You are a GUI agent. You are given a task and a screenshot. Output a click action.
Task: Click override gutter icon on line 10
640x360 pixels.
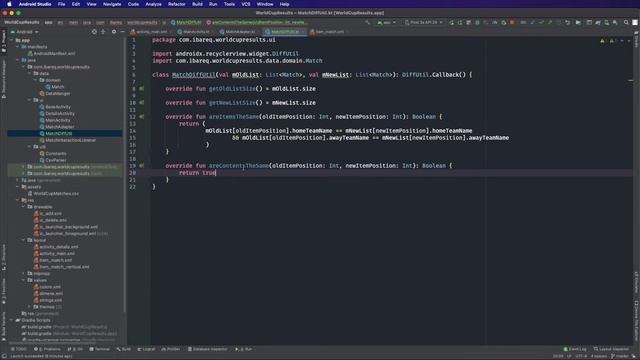[x=142, y=102]
